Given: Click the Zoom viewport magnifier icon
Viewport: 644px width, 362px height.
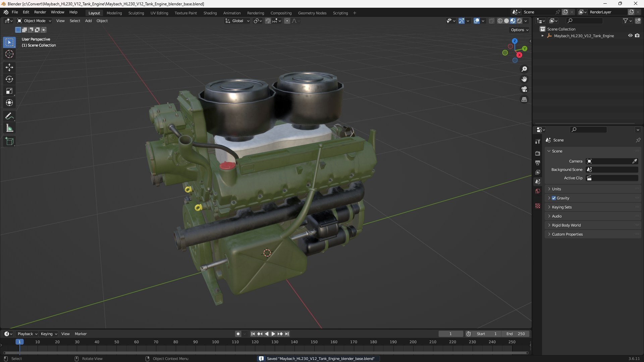Looking at the screenshot, I should tap(524, 69).
